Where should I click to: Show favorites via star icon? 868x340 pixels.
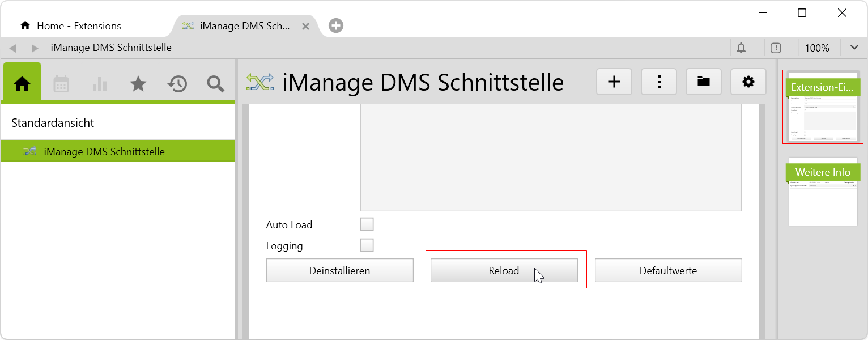pos(138,84)
